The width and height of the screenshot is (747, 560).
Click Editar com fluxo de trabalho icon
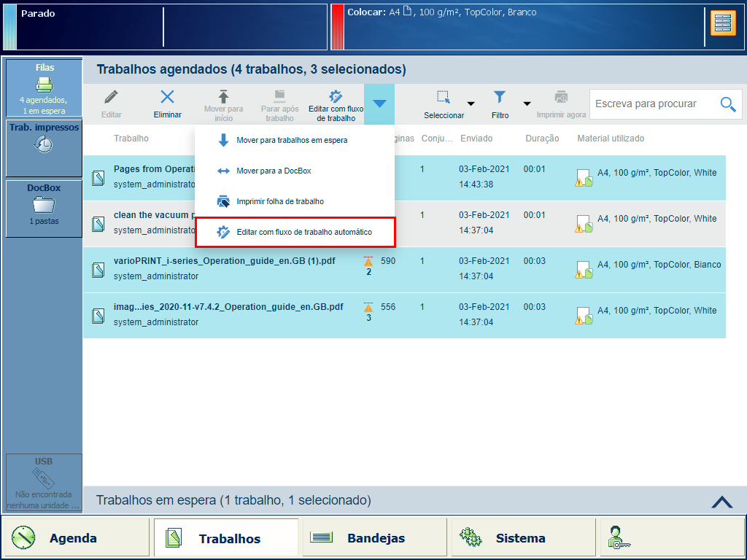(x=336, y=98)
